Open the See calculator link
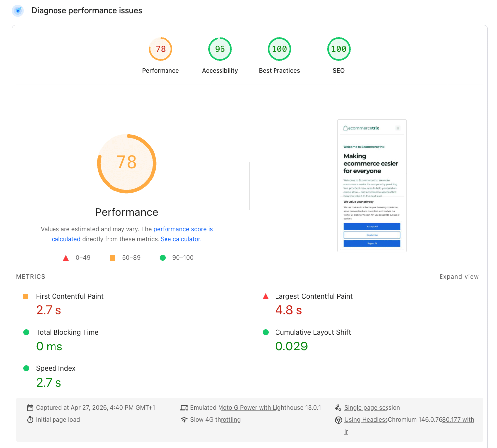 tap(181, 239)
